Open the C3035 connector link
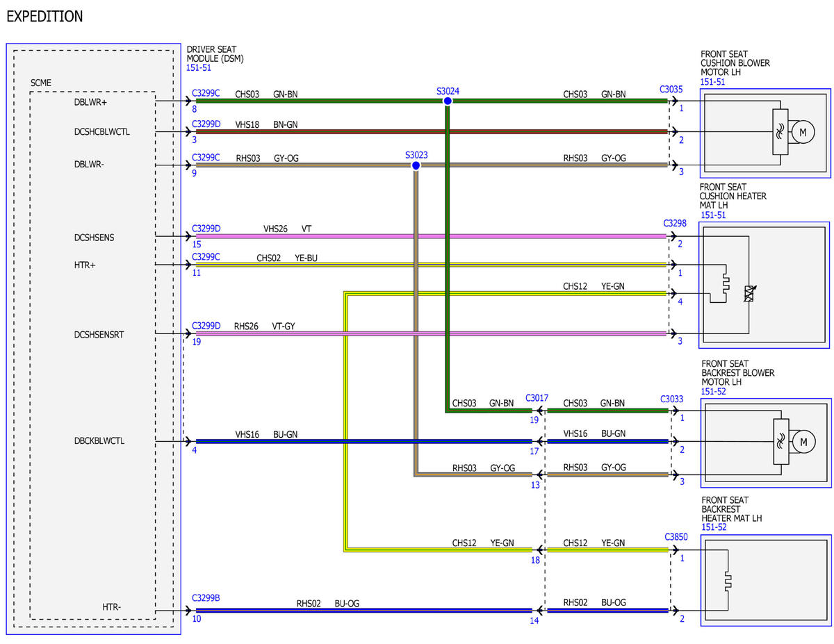834x644 pixels. [671, 89]
